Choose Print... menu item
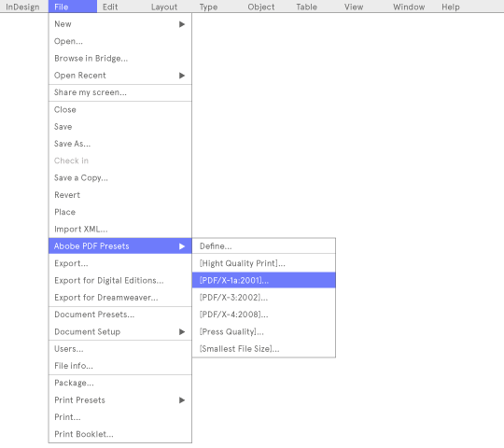Screen dimensions: 504x448 (x=120, y=417)
